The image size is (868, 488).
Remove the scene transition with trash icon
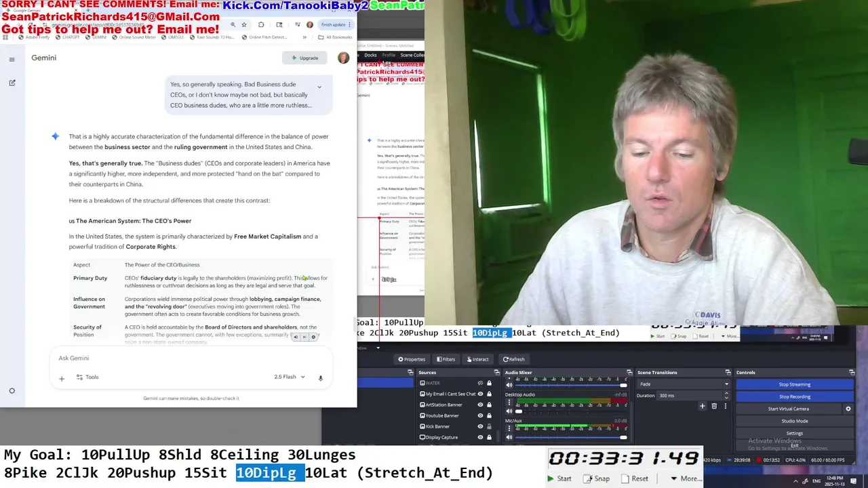[714, 406]
